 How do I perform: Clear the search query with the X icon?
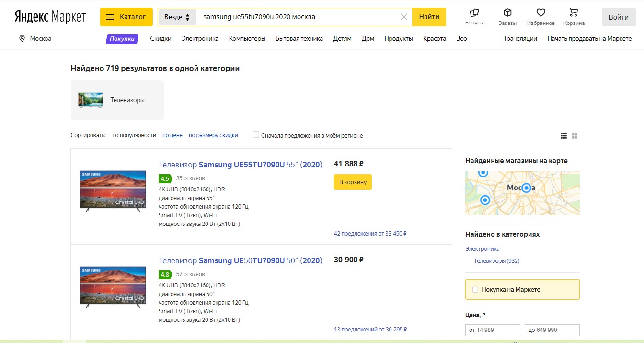(404, 17)
